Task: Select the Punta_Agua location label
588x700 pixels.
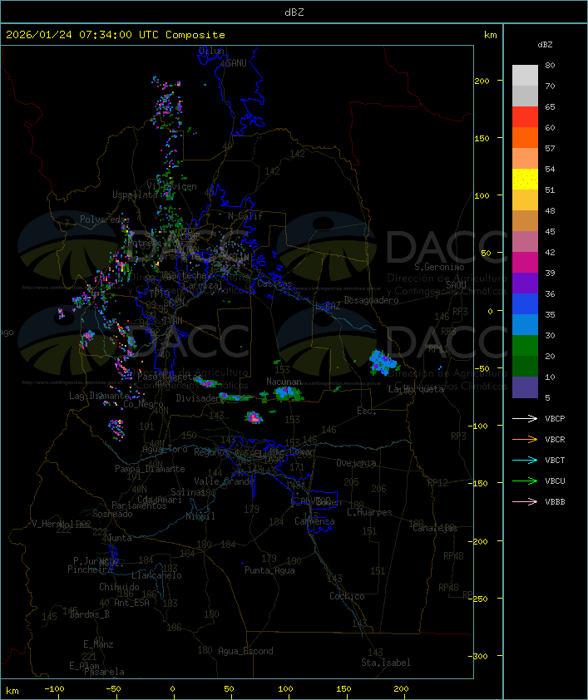Action: point(269,570)
